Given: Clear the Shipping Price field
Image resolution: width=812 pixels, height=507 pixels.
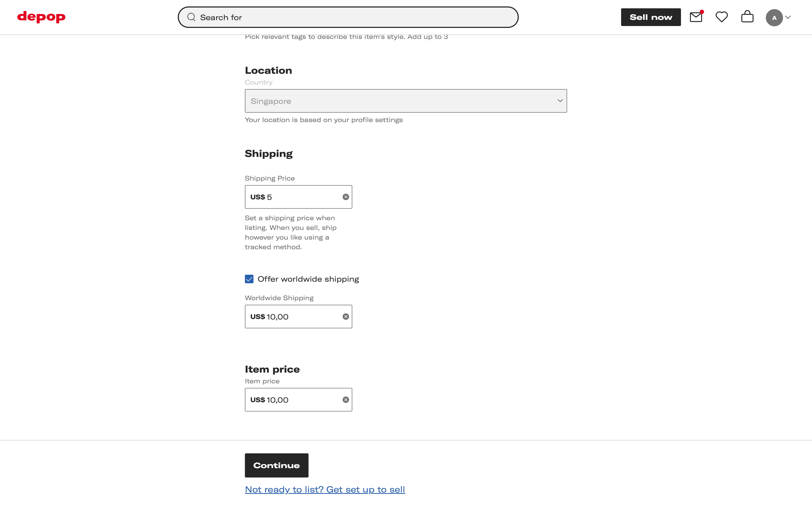Looking at the screenshot, I should click(x=346, y=197).
